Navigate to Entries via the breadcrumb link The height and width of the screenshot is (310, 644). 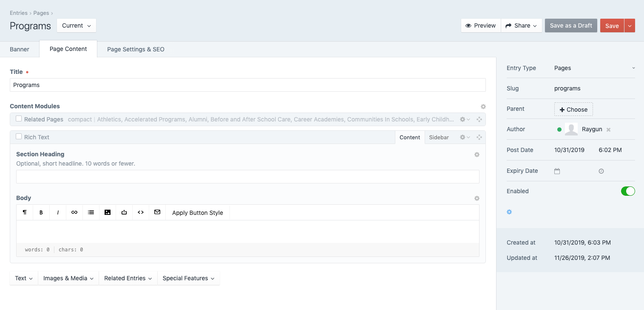click(x=18, y=13)
